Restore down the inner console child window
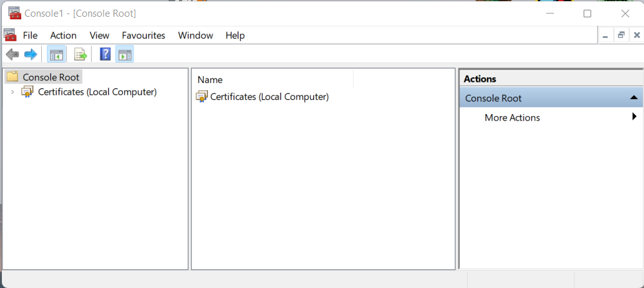Viewport: 644px width, 288px height. [621, 35]
